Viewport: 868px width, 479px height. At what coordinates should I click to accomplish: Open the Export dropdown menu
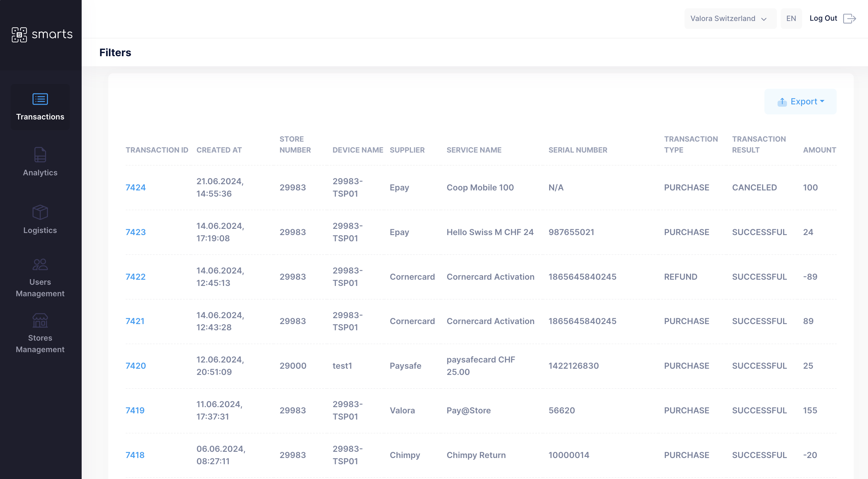pyautogui.click(x=800, y=101)
